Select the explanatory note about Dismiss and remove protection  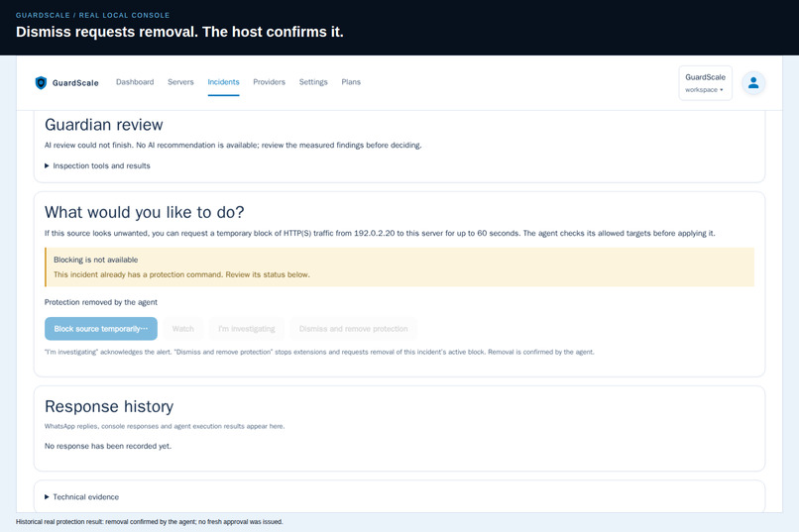coord(319,352)
